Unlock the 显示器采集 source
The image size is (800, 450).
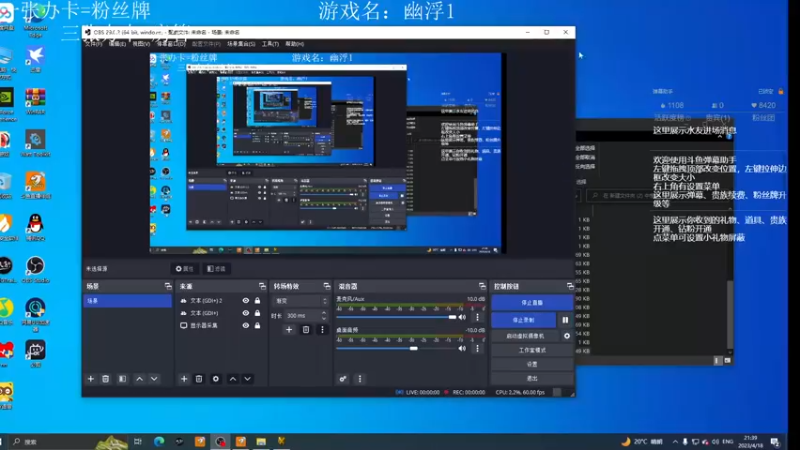258,326
